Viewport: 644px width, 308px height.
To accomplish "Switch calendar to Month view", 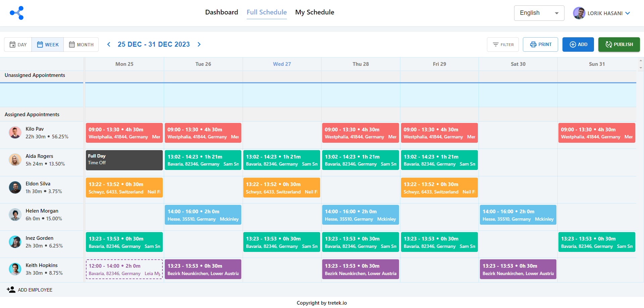I will point(81,44).
